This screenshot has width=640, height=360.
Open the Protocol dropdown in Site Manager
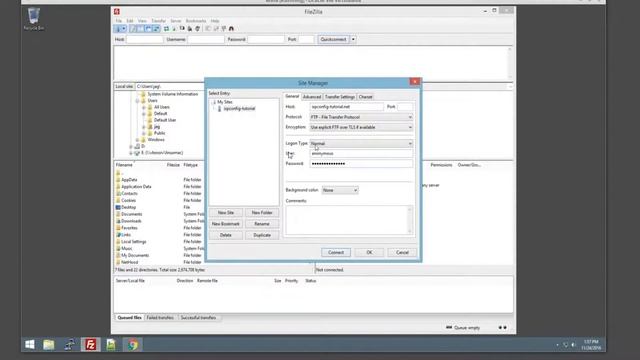click(x=361, y=117)
